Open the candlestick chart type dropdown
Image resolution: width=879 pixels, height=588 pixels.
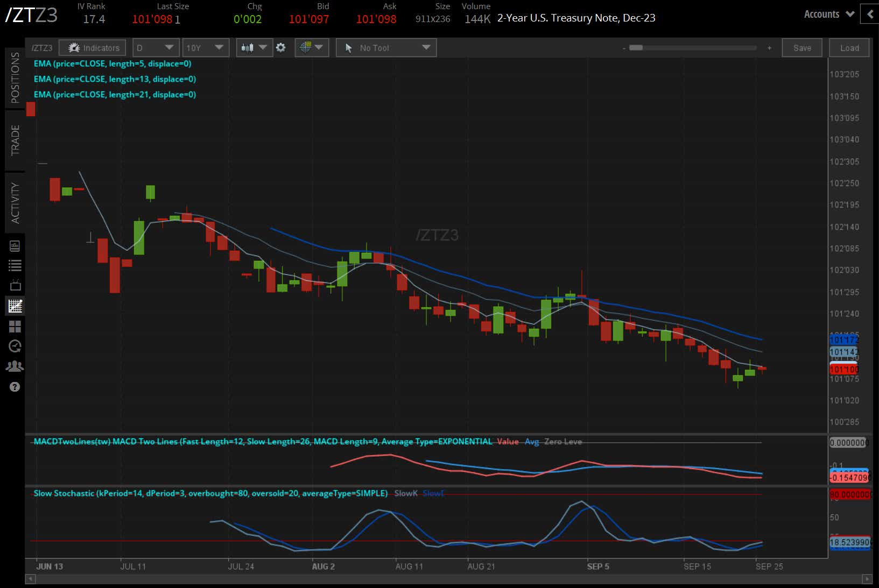pyautogui.click(x=254, y=48)
